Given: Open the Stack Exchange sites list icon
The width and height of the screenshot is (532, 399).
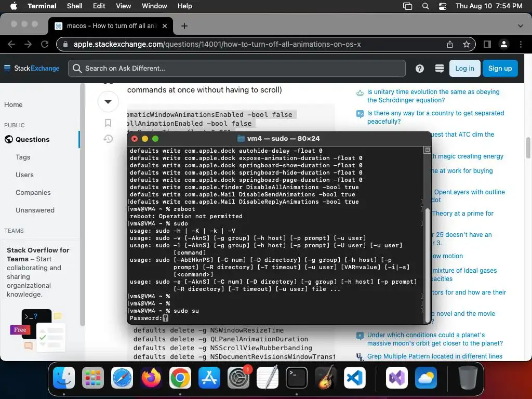Looking at the screenshot, I should click(x=440, y=69).
